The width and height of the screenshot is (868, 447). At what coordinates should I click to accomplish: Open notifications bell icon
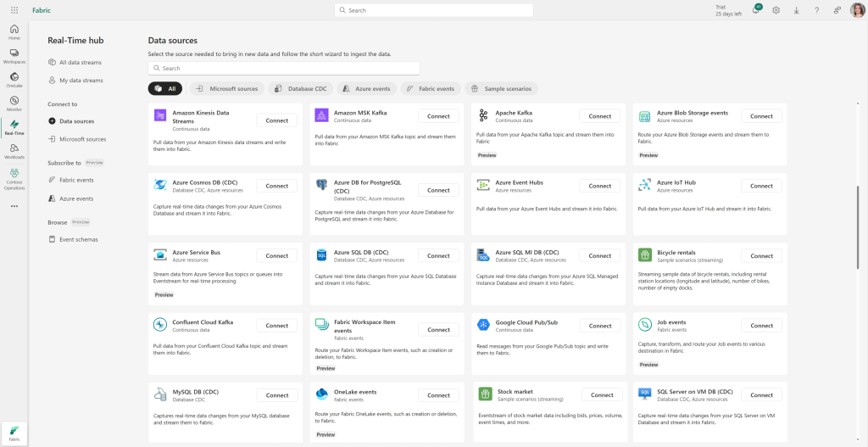click(x=755, y=10)
